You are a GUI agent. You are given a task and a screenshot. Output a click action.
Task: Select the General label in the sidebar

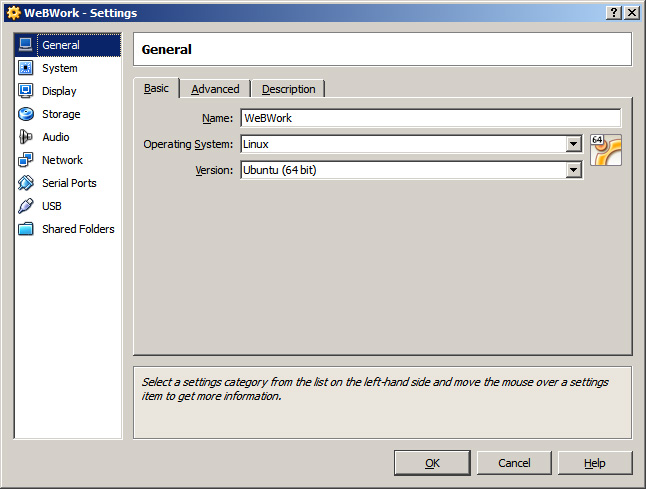(61, 45)
